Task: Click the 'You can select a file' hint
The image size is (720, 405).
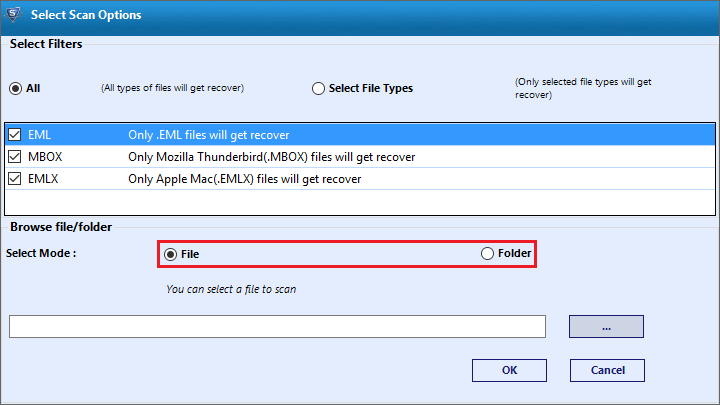Action: tap(231, 289)
